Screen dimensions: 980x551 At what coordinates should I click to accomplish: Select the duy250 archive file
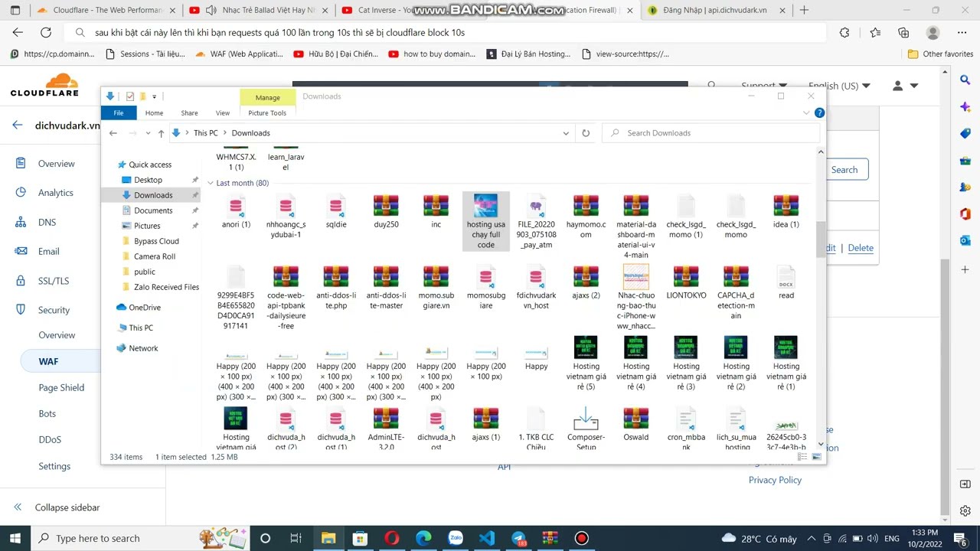coord(386,211)
